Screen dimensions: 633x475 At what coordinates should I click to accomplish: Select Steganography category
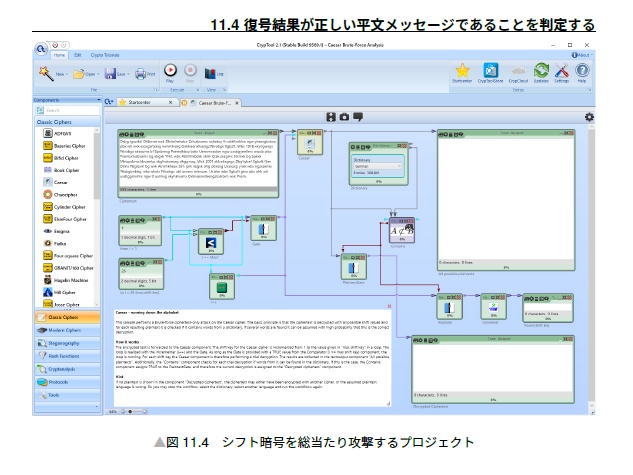[x=67, y=343]
